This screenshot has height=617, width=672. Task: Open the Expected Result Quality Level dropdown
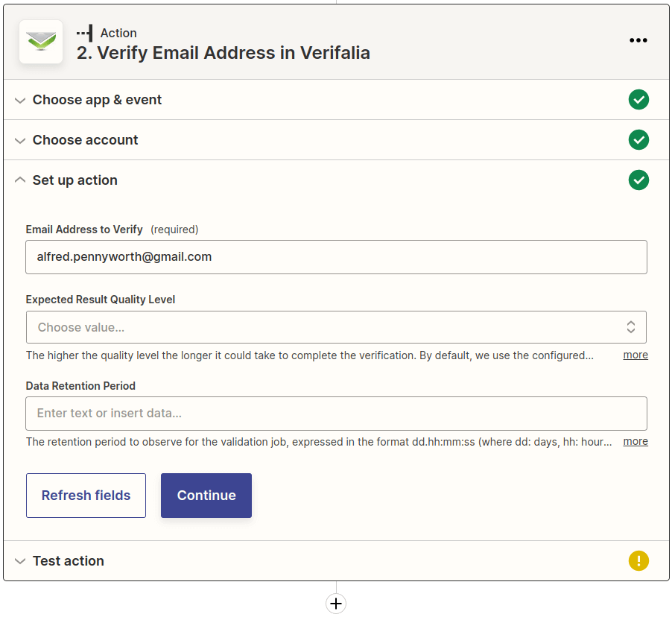[x=336, y=327]
